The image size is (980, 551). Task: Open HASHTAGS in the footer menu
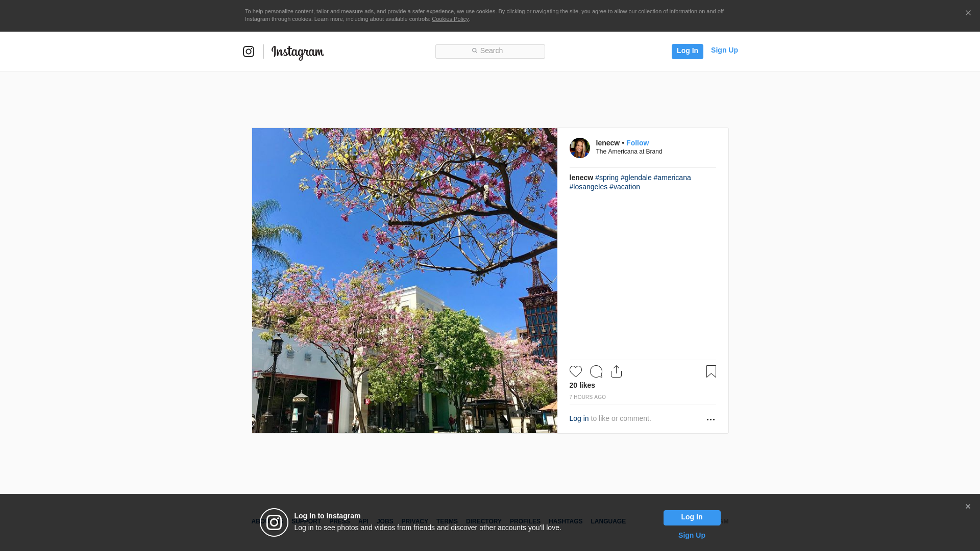coord(565,521)
